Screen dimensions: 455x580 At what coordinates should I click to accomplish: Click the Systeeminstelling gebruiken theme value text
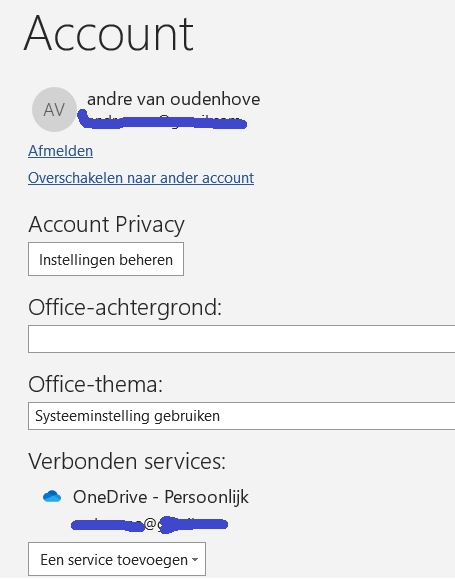tap(128, 416)
